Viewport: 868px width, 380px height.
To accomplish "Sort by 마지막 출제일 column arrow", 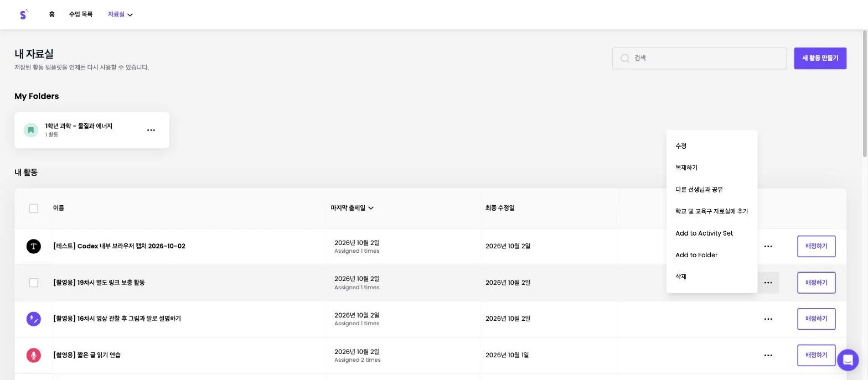I will (371, 208).
